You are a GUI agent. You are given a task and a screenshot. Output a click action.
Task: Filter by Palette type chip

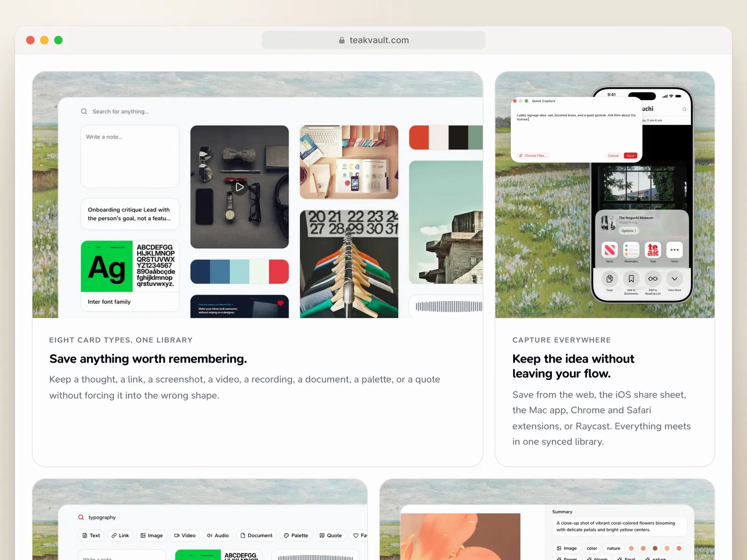(x=296, y=535)
